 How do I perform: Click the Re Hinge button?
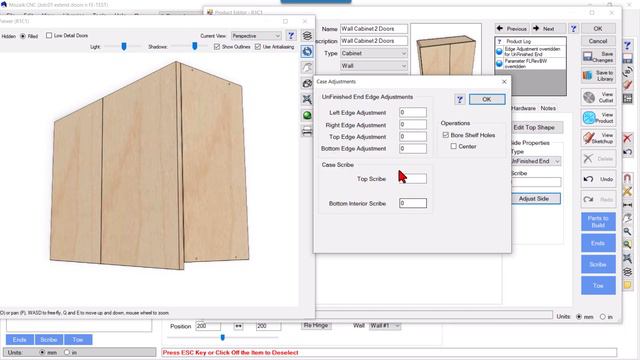[316, 326]
